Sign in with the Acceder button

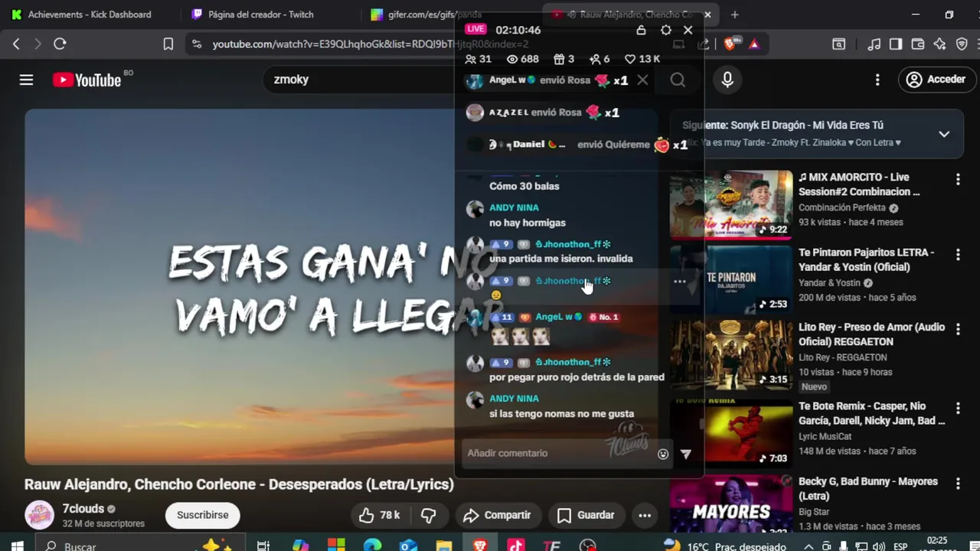coord(936,80)
